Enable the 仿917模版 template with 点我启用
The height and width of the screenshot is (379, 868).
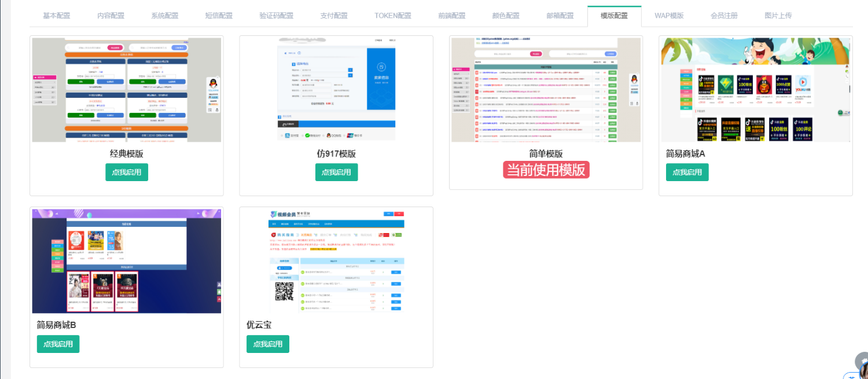[x=337, y=172]
